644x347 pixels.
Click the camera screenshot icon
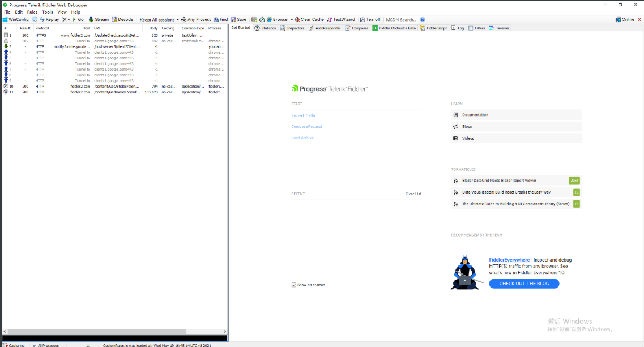pos(254,19)
